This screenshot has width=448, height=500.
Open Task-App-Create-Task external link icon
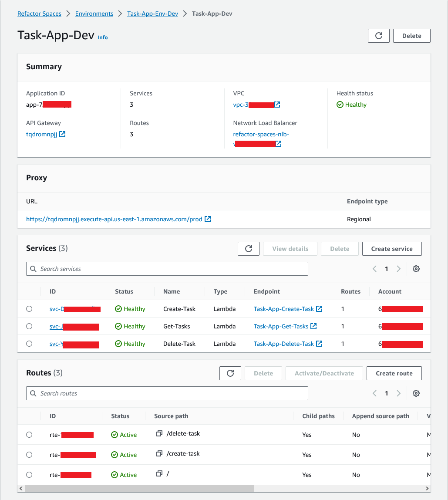coord(319,309)
